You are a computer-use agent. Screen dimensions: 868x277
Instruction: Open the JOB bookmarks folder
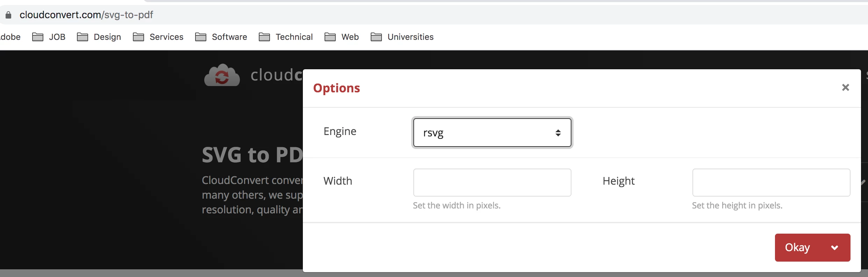point(49,37)
